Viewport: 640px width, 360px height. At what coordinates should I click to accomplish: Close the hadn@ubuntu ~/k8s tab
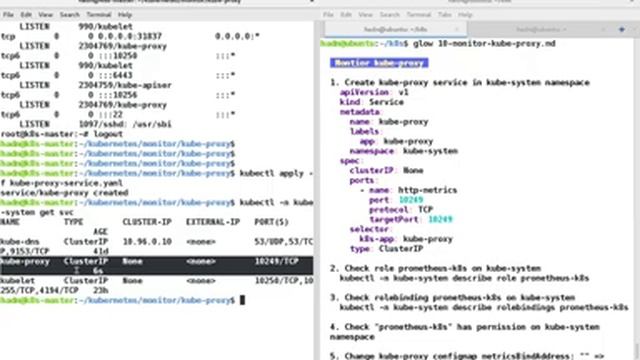[457, 29]
